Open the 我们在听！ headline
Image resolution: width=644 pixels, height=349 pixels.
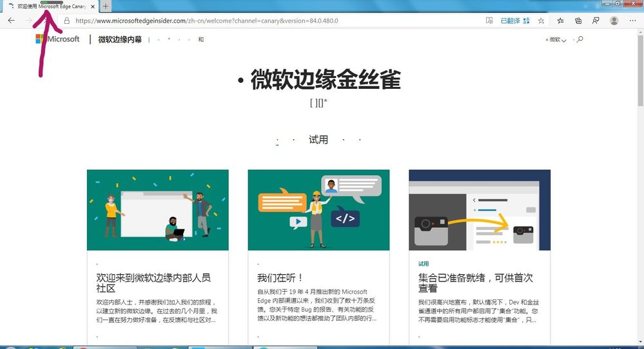280,278
